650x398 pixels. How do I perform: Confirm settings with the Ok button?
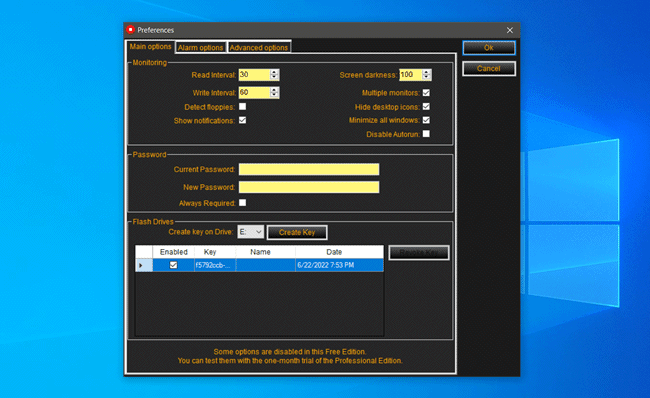(489, 48)
